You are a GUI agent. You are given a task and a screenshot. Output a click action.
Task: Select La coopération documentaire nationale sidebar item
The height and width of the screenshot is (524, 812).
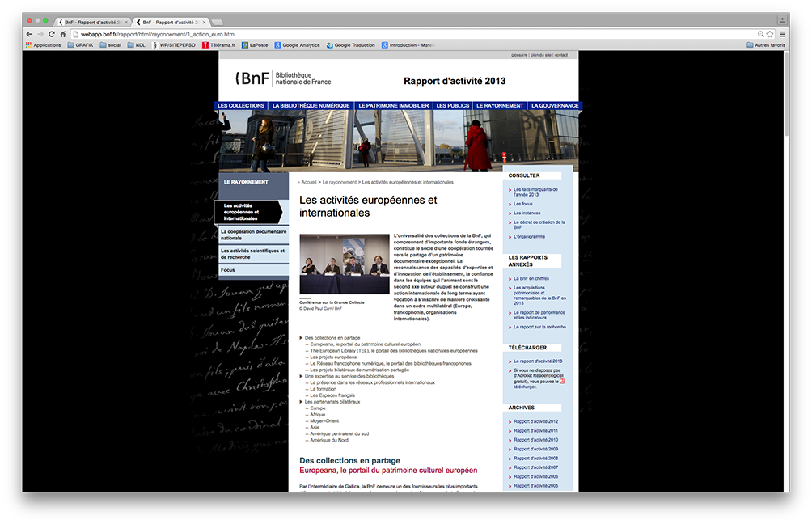[x=253, y=235]
